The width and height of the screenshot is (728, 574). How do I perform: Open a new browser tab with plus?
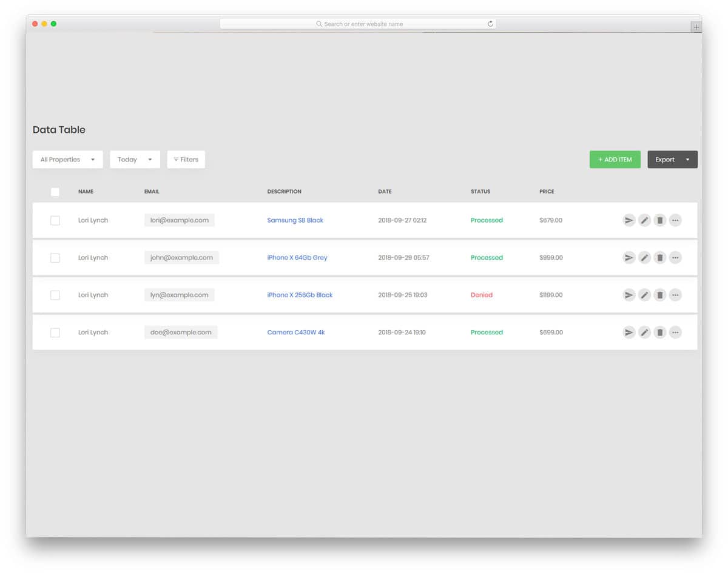(696, 27)
